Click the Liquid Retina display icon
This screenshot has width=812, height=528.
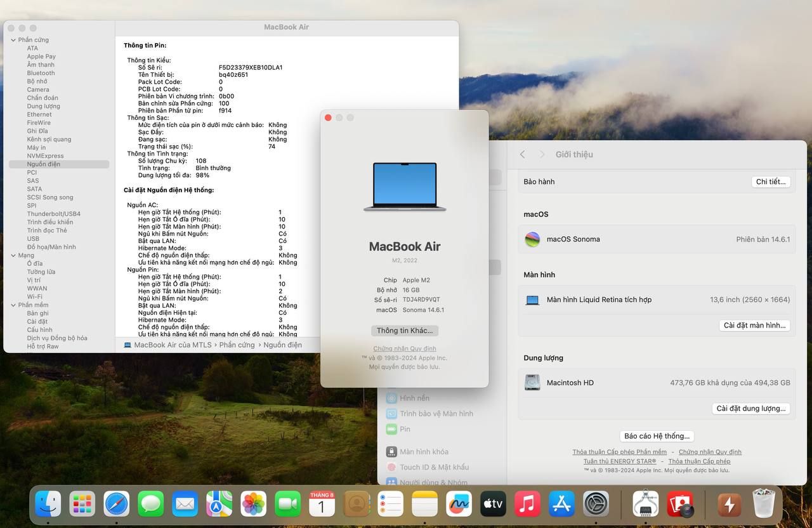coord(532,300)
